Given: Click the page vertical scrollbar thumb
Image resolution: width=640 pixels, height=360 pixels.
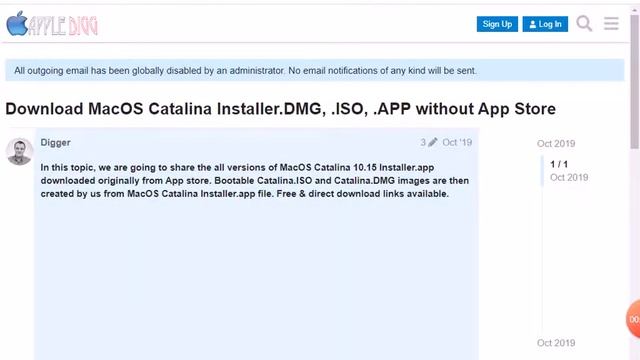Looking at the screenshot, I should (635, 82).
